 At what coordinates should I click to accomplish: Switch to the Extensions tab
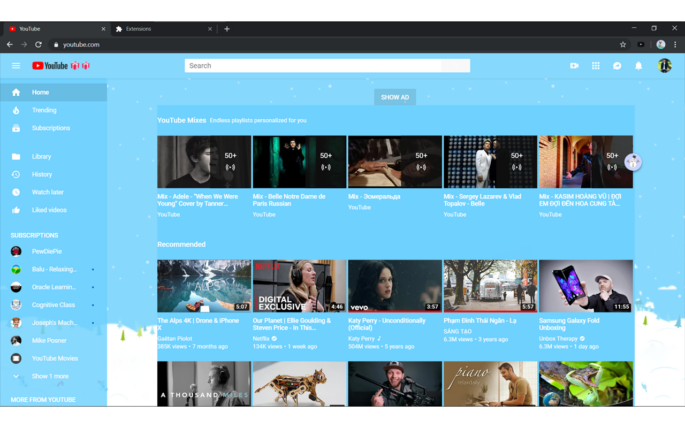160,29
